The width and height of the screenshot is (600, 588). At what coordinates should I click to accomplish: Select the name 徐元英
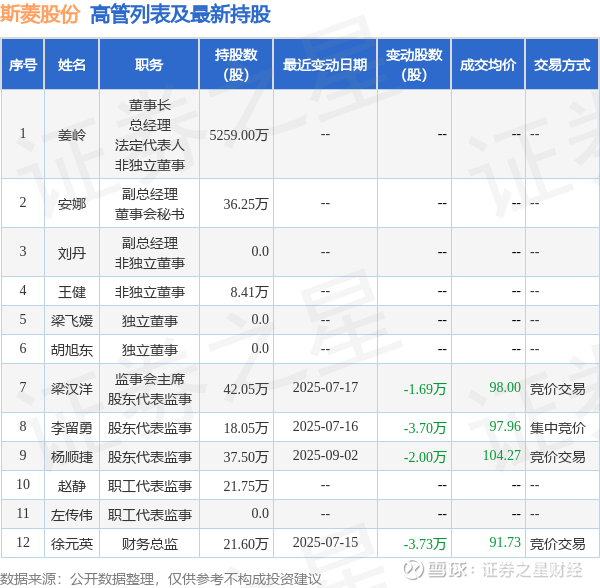[72, 544]
